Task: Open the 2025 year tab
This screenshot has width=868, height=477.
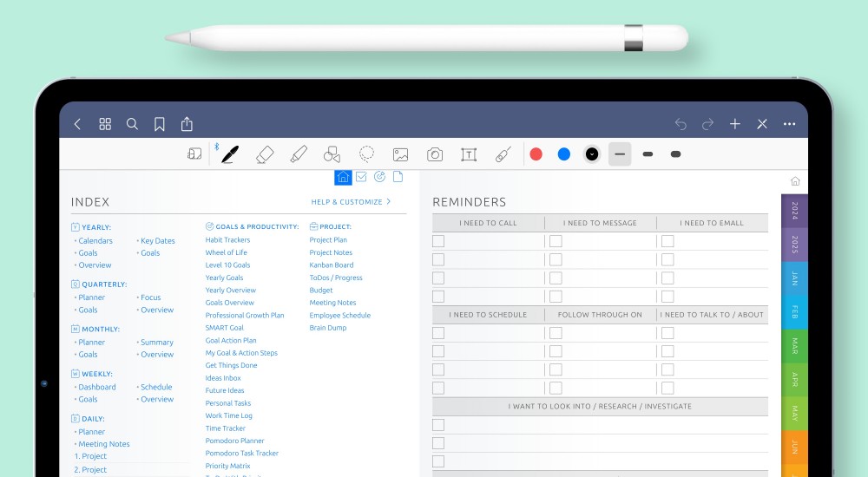Action: (x=794, y=245)
